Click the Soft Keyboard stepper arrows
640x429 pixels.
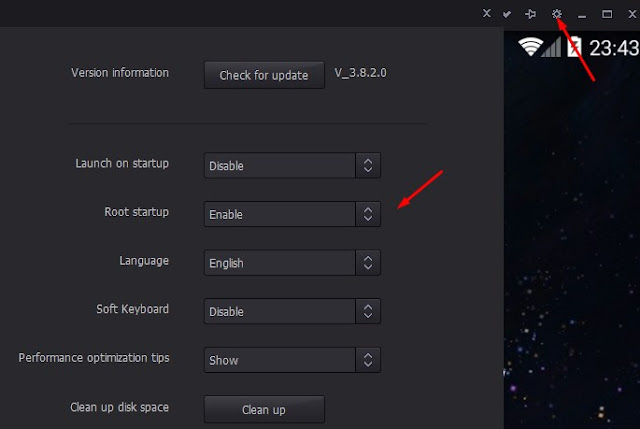click(368, 311)
